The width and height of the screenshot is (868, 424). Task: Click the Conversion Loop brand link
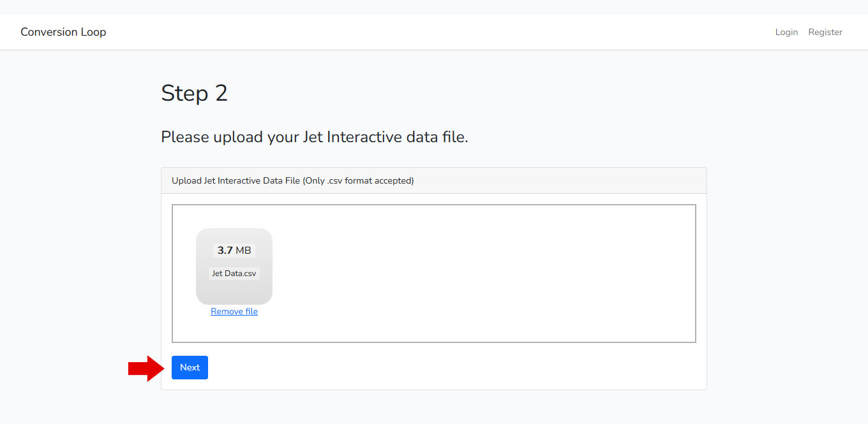(x=63, y=32)
